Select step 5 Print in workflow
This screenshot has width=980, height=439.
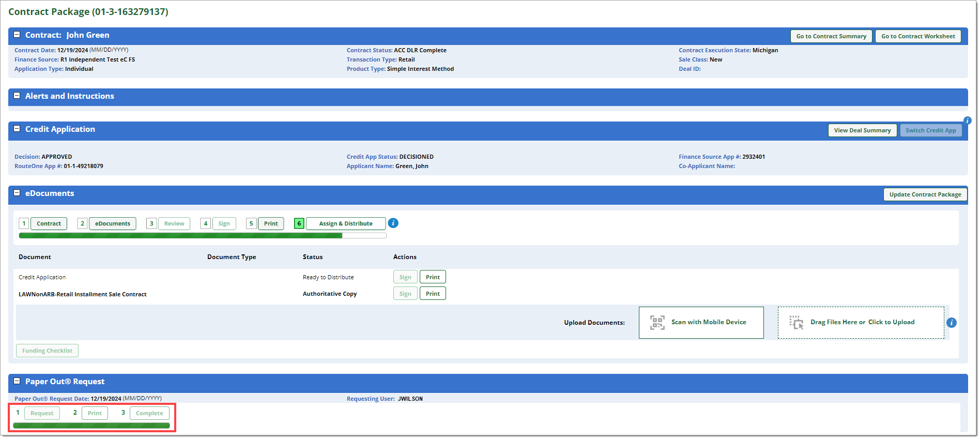pyautogui.click(x=271, y=223)
